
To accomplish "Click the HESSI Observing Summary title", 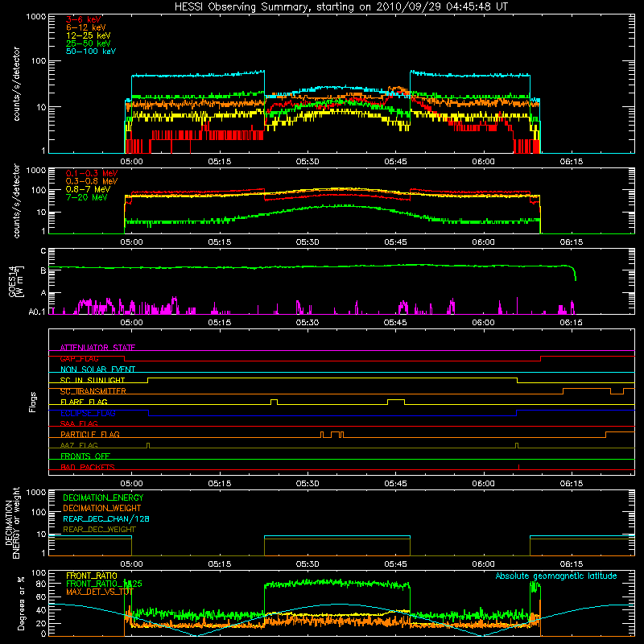I will 341,7.
